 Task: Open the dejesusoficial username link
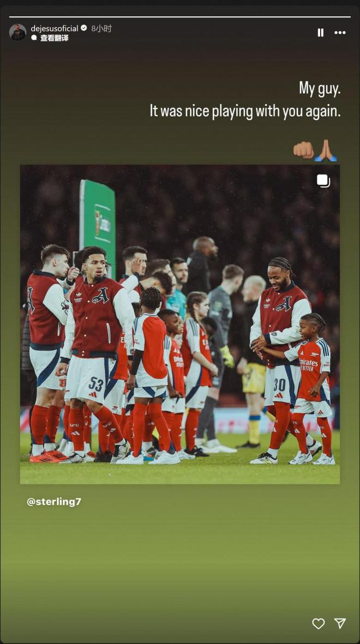click(x=55, y=28)
